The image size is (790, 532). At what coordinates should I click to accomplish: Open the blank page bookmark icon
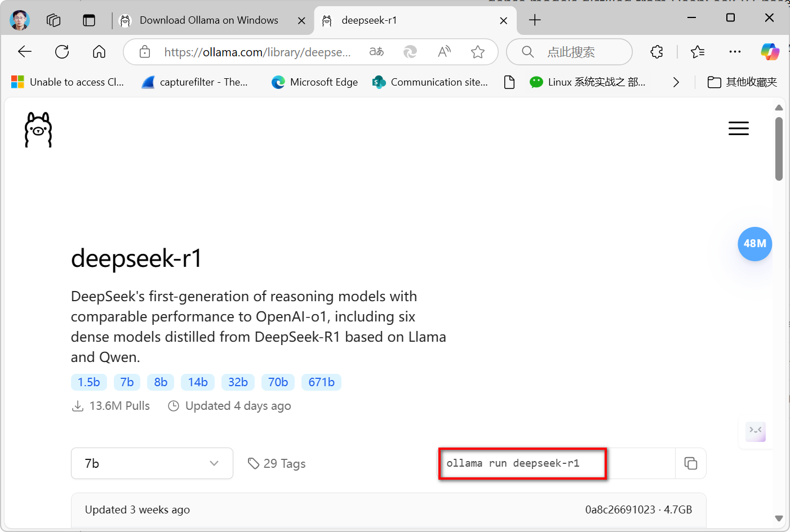click(x=509, y=82)
